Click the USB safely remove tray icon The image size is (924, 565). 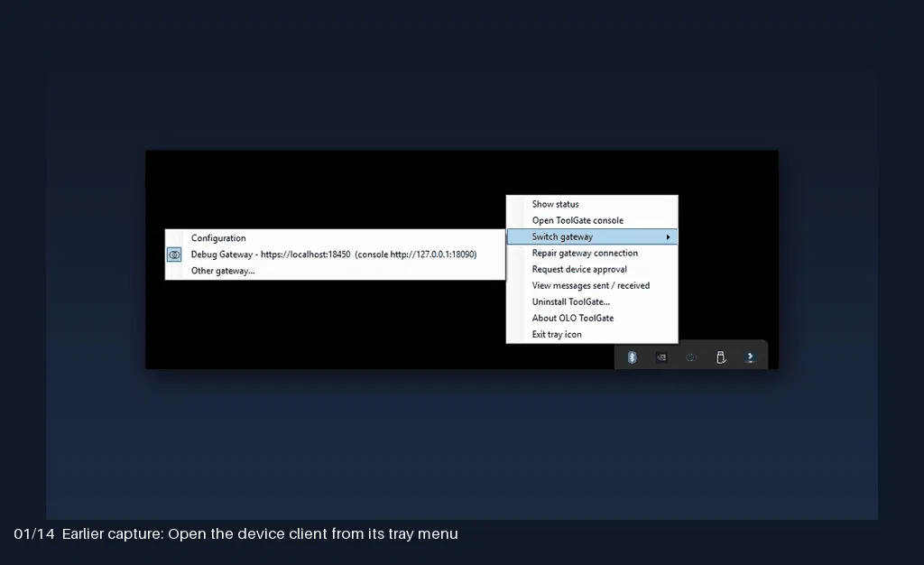[721, 357]
